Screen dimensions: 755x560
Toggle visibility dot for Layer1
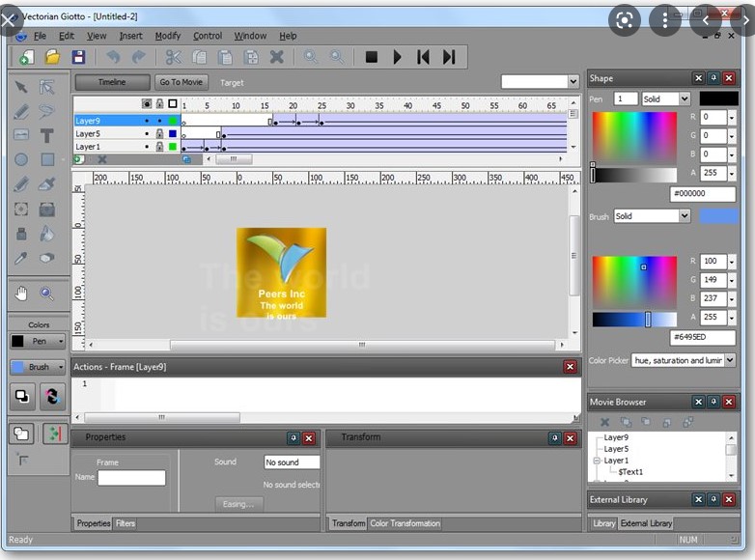click(147, 147)
